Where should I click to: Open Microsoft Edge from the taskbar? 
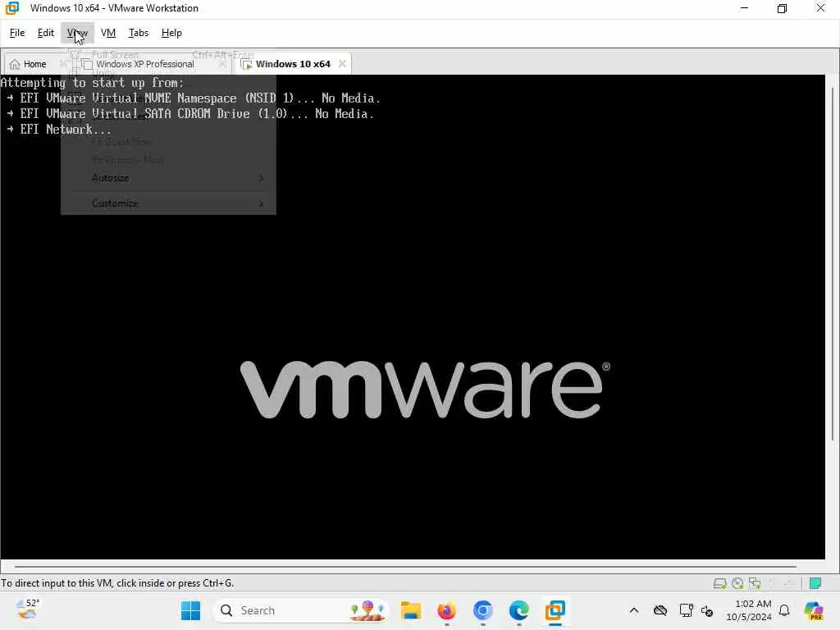pos(518,610)
